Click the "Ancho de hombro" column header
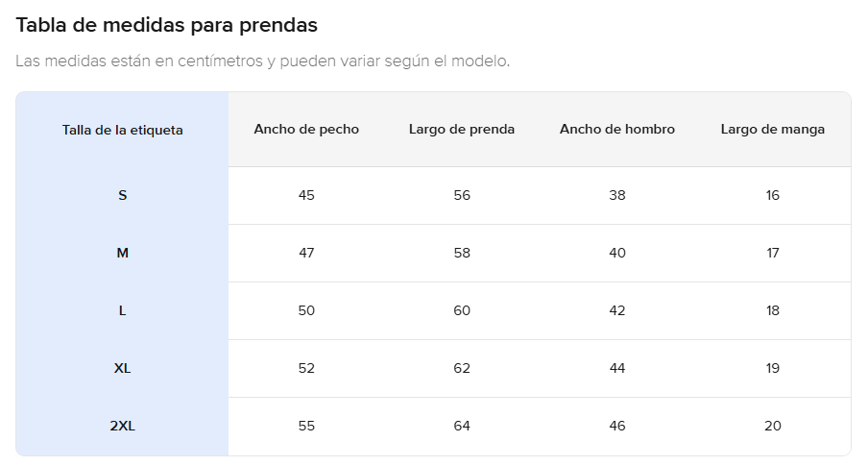868x466 pixels. 617,129
